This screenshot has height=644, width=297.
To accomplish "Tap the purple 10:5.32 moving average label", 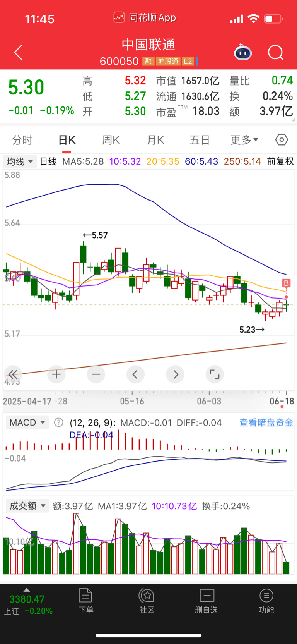I will point(125,161).
